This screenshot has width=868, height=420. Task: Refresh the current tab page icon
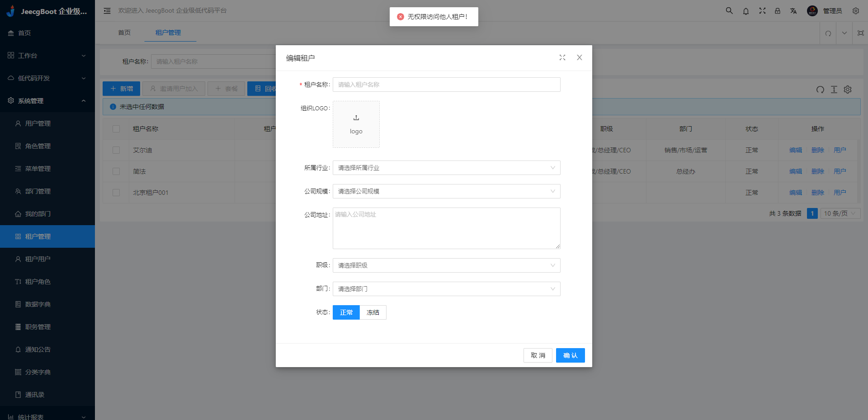point(828,33)
